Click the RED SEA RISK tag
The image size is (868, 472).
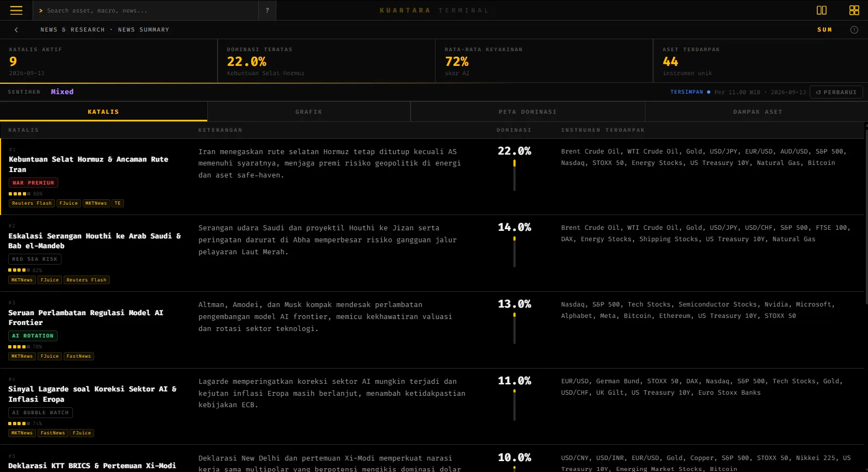[35, 259]
